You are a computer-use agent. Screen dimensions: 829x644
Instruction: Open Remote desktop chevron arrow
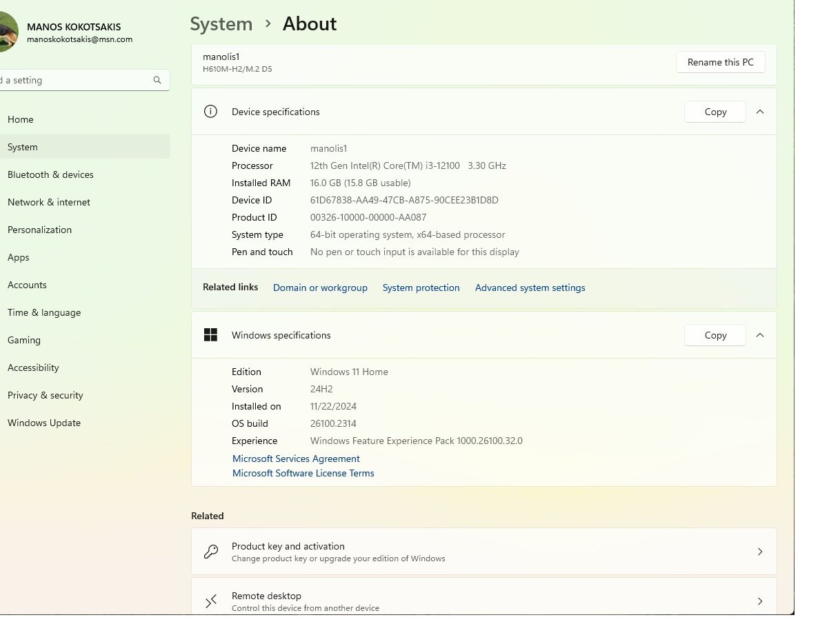point(759,601)
